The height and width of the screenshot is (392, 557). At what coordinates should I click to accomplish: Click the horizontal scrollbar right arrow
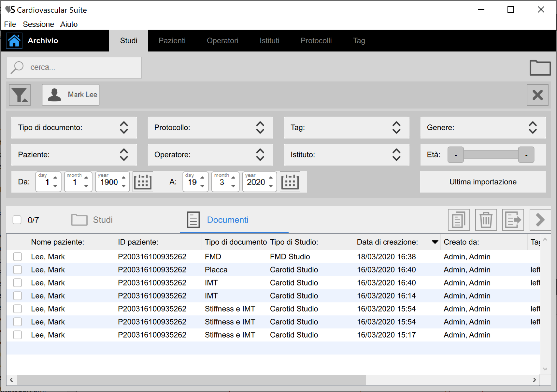point(534,380)
